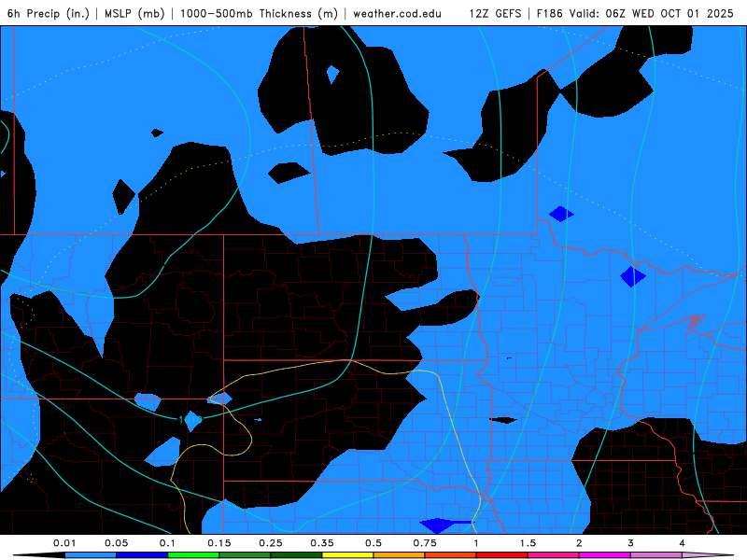Click the '1000-500mb Thickness (m)' label
The height and width of the screenshot is (560, 747).
coord(259,13)
